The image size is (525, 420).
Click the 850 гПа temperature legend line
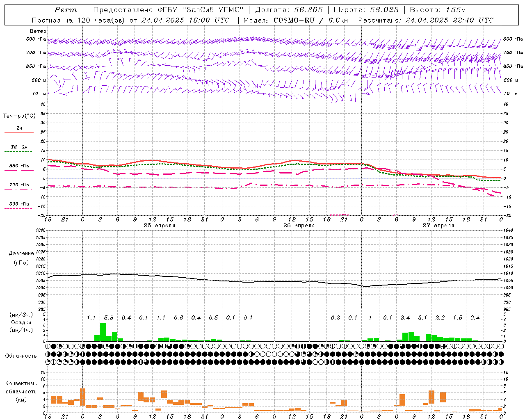tap(19, 171)
